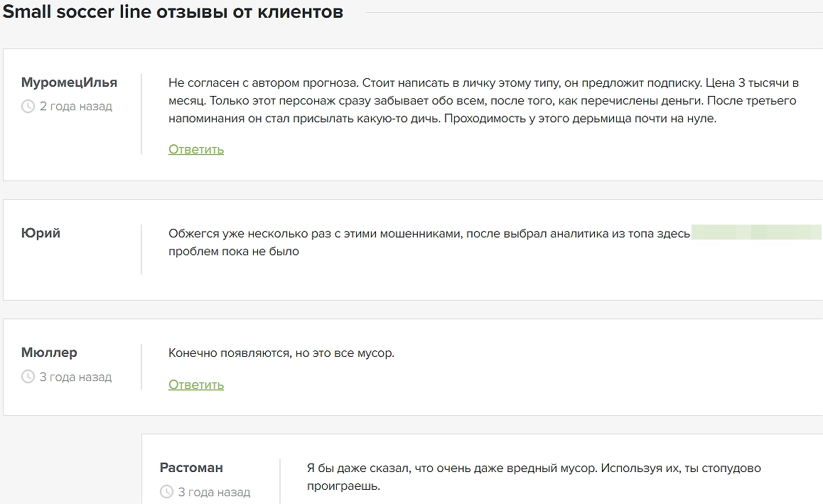Viewport: 823px width, 504px height.
Task: Open the reply form under МуромецИлья's review
Action: pyautogui.click(x=195, y=149)
